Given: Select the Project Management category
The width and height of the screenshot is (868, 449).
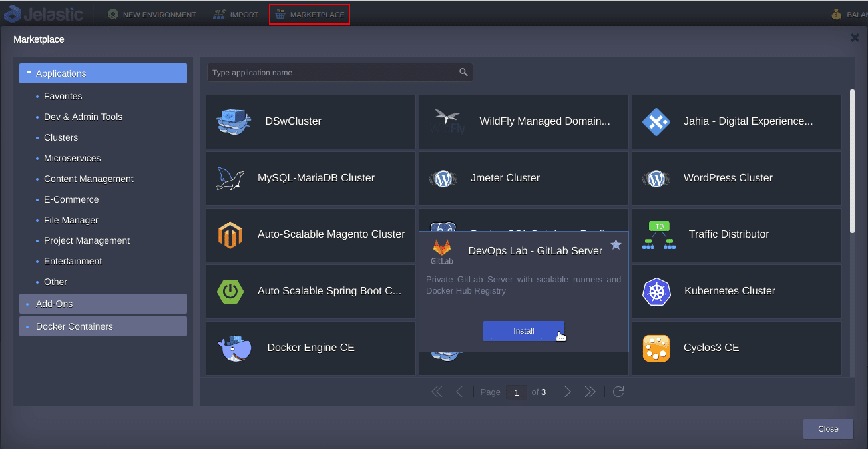Looking at the screenshot, I should (x=87, y=240).
